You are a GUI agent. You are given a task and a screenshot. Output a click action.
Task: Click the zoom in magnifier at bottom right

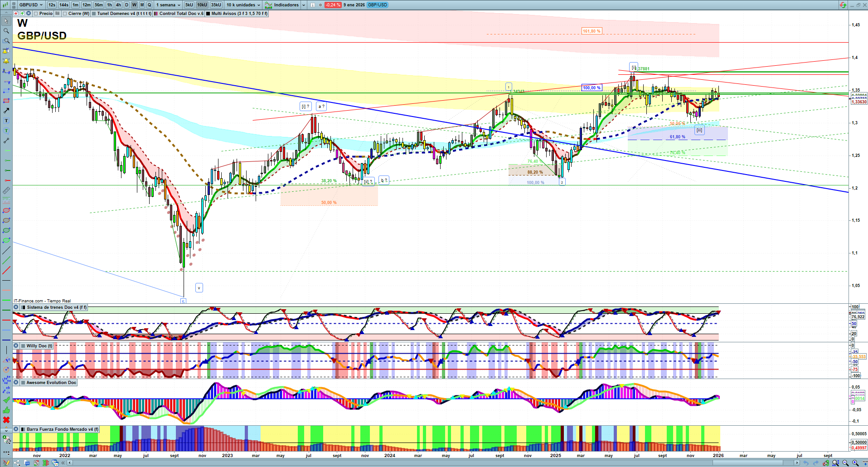click(x=855, y=463)
